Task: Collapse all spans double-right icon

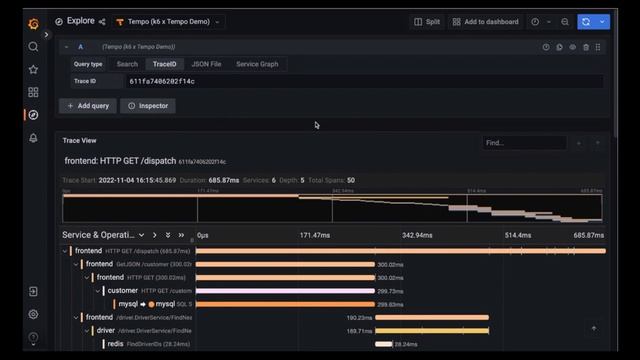Action: click(181, 235)
